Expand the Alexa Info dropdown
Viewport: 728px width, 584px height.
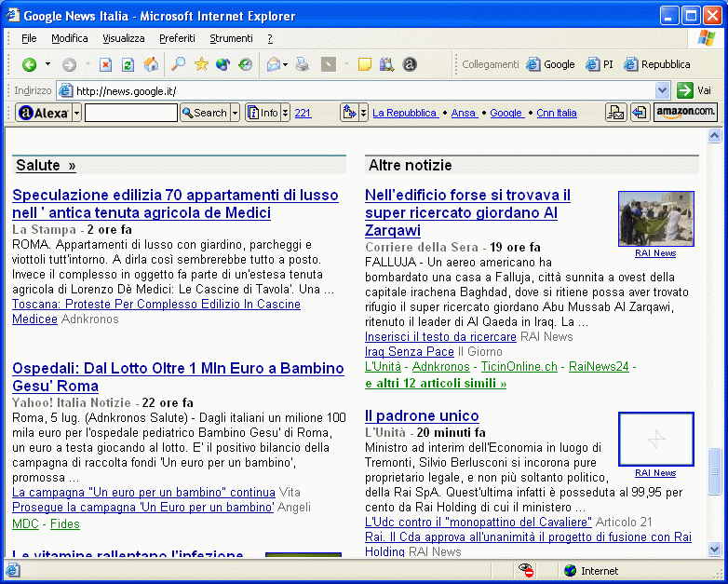[285, 113]
